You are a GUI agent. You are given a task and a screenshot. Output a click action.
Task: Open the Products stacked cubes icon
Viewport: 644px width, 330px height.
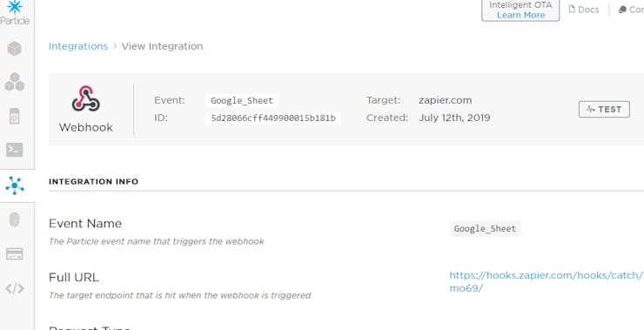coord(15,82)
